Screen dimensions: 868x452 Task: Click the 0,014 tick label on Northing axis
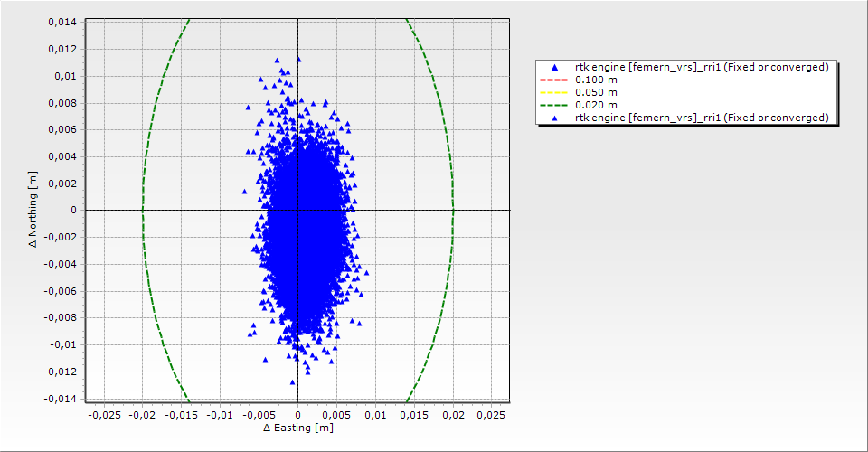click(62, 22)
